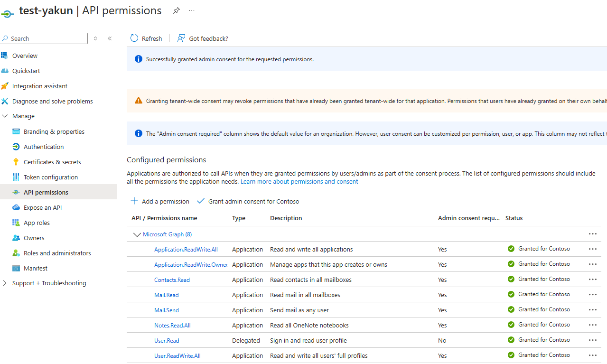The image size is (607, 364).
Task: Toggle expand/collapse arrows beside Search box
Action: tap(95, 38)
